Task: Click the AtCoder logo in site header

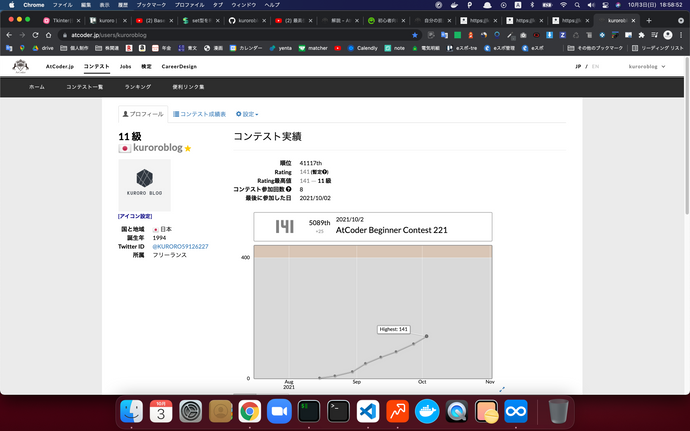Action: tap(20, 66)
